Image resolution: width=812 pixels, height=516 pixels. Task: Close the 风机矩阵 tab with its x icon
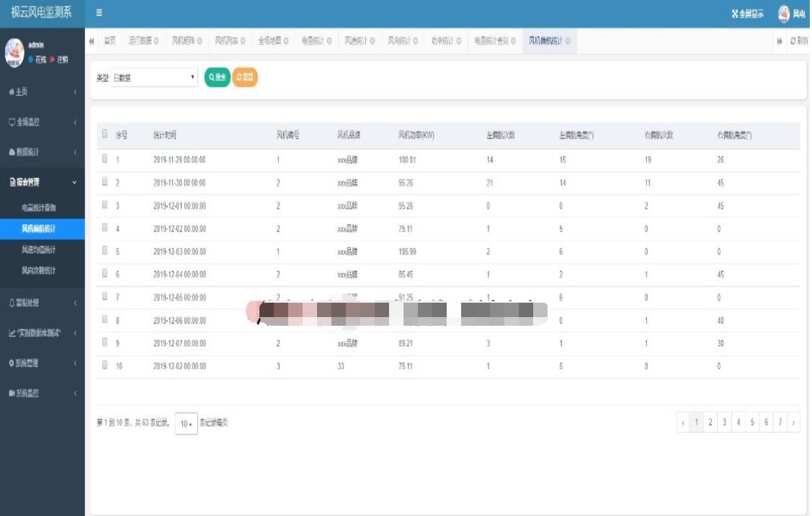[x=200, y=41]
